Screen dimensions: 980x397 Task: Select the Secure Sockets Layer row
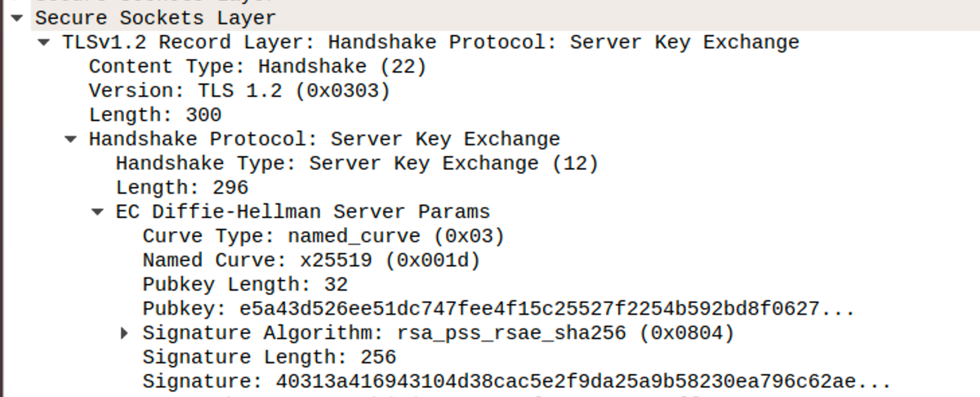pos(155,18)
